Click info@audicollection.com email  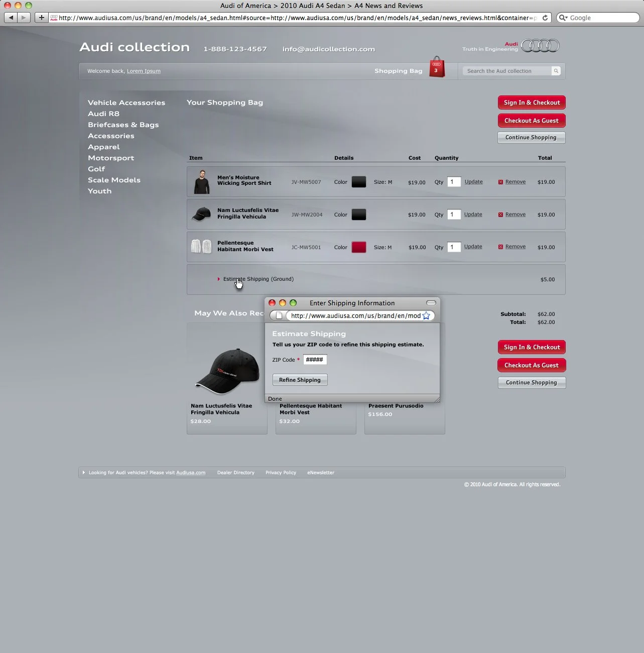coord(329,49)
